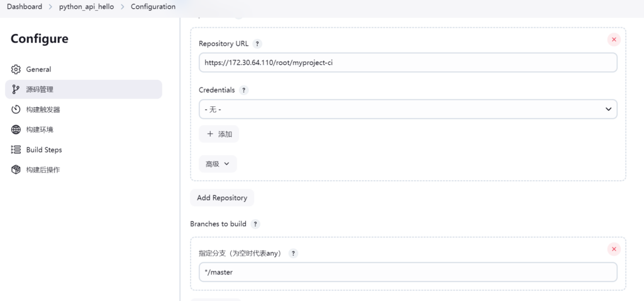Image resolution: width=644 pixels, height=301 pixels.
Task: Expand the 高级 advanced options
Action: click(x=218, y=164)
